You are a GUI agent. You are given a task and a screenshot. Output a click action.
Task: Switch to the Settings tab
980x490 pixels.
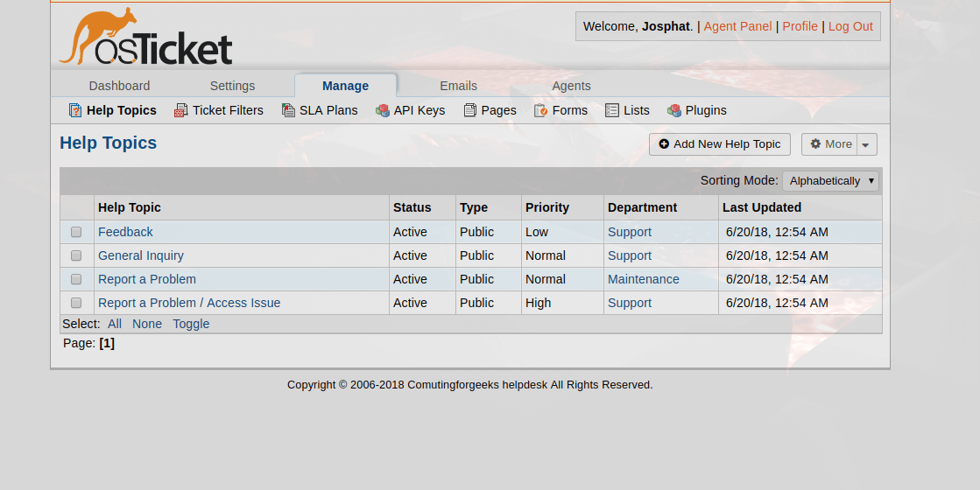point(232,86)
